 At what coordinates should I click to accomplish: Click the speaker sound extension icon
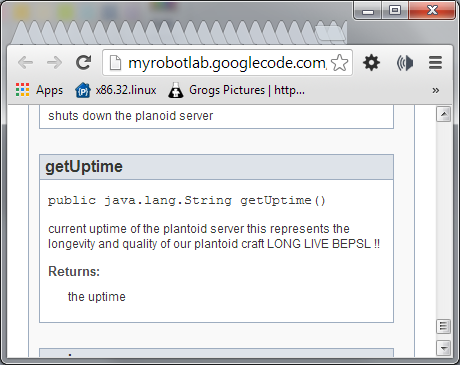pyautogui.click(x=405, y=63)
